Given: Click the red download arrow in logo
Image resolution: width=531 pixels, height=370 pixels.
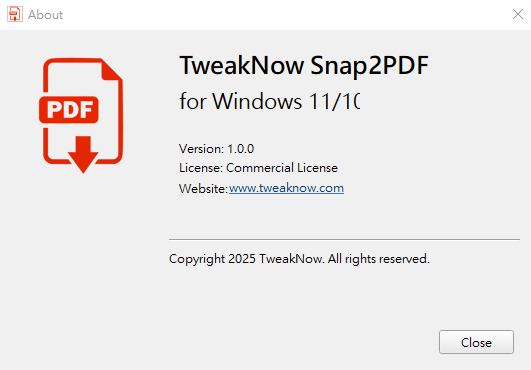Looking at the screenshot, I should 83,155.
